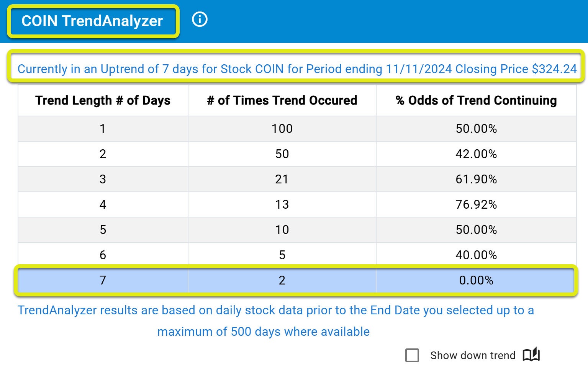Click the 42.00% odds cell
This screenshot has width=588, height=371.
pos(476,154)
